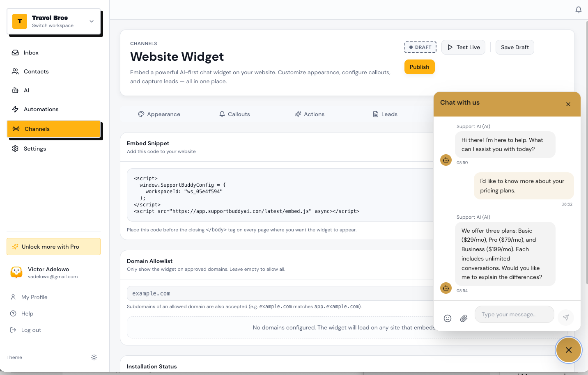Switch to the Appearance tab
Screen dimensions: 588x375
[159, 114]
